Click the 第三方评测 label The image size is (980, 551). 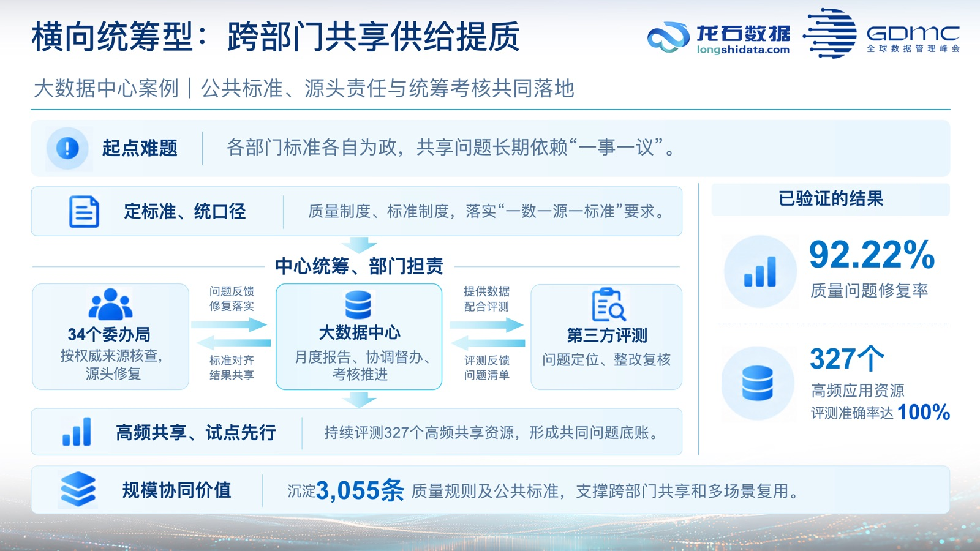[x=607, y=335]
